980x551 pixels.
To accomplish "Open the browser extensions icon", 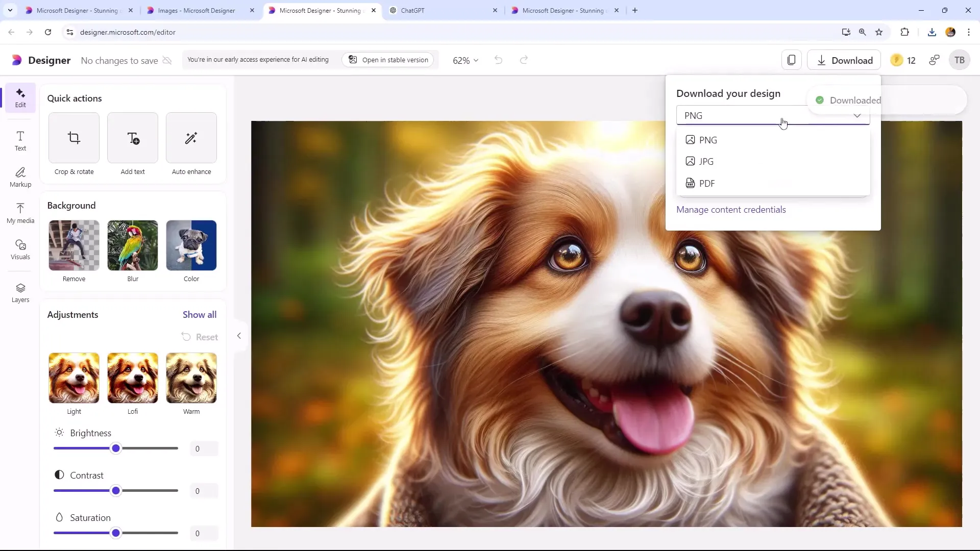I will click(x=904, y=32).
